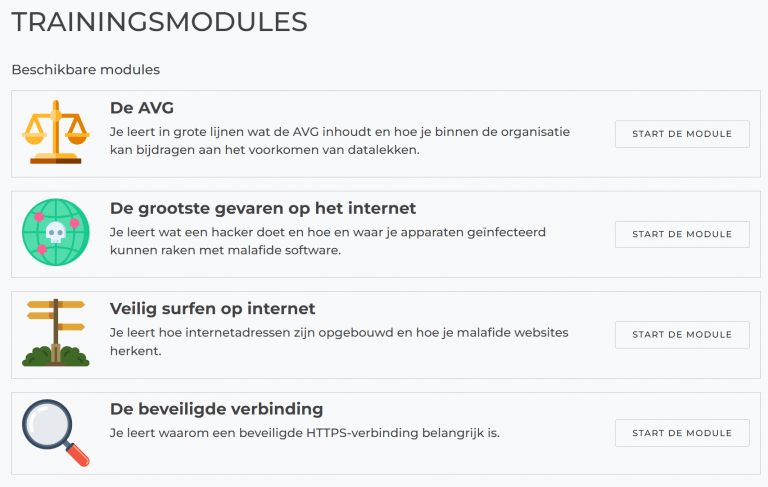
Task: Click the TRAININGSMODULES page heading
Action: pos(160,22)
